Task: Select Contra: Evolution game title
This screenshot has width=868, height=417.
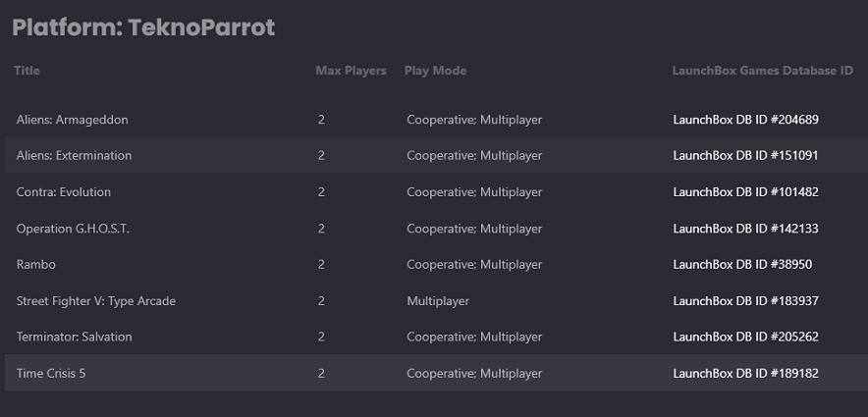Action: 64,192
